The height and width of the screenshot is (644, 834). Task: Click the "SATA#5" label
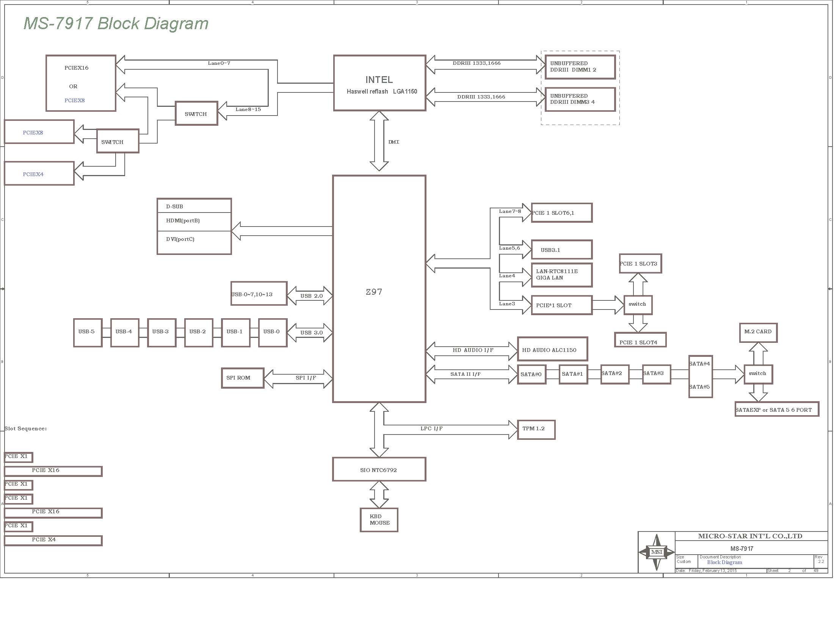pos(699,387)
